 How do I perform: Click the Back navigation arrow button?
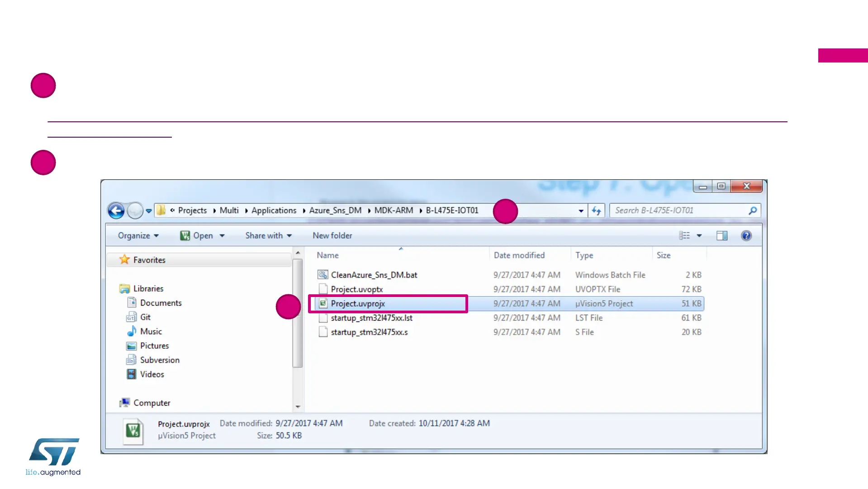[116, 211]
